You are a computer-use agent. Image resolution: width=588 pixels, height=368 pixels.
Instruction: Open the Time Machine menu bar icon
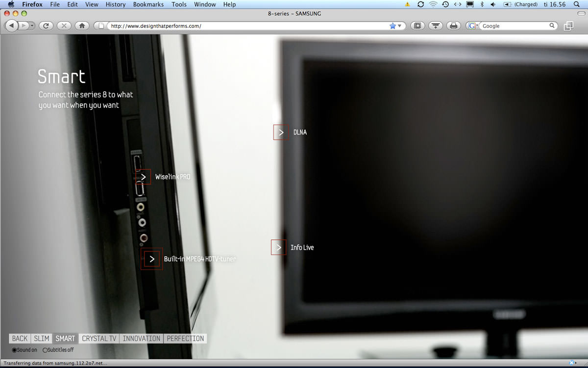pos(445,4)
